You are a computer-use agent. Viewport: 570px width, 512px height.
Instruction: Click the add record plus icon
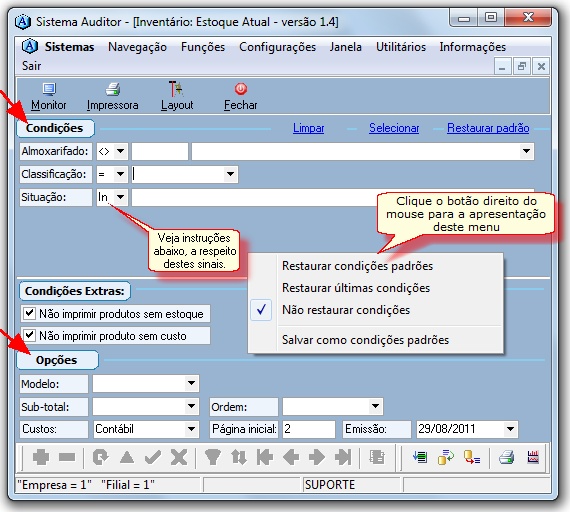(41, 457)
